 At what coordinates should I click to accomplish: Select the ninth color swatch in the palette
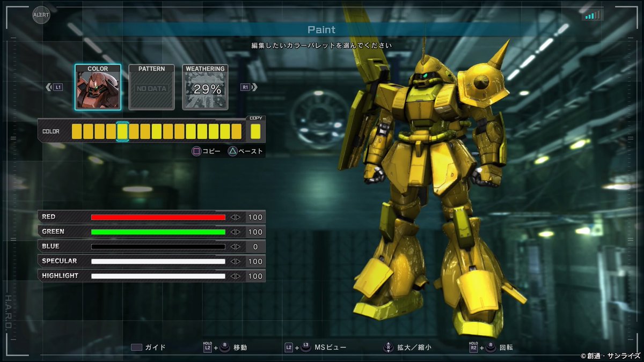click(168, 131)
